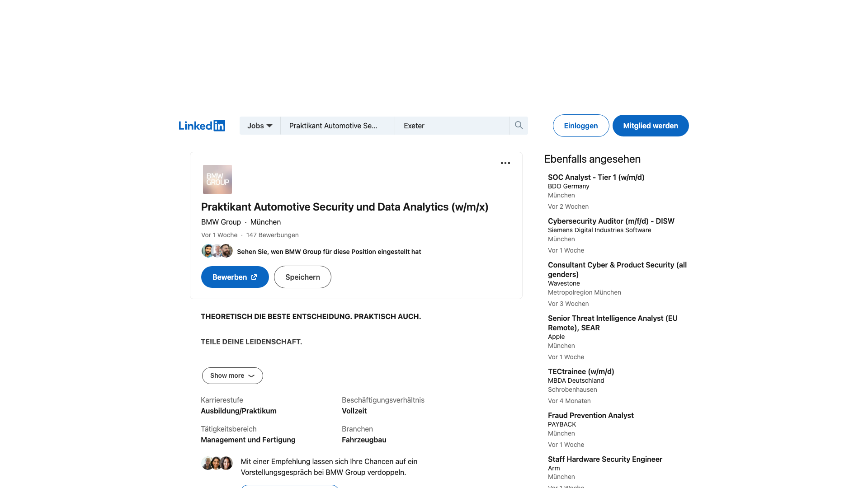This screenshot has width=868, height=488.
Task: Click the Mitglied werden button
Action: [x=651, y=126]
